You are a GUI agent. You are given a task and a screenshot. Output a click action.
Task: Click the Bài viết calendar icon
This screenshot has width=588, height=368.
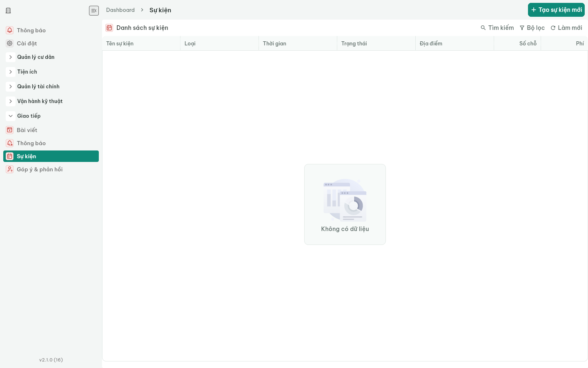pyautogui.click(x=10, y=130)
